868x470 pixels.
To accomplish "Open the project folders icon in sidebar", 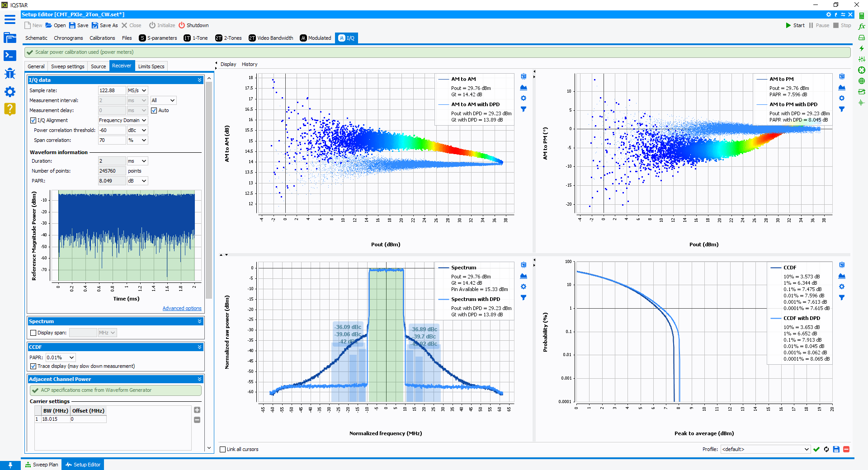I will click(10, 38).
